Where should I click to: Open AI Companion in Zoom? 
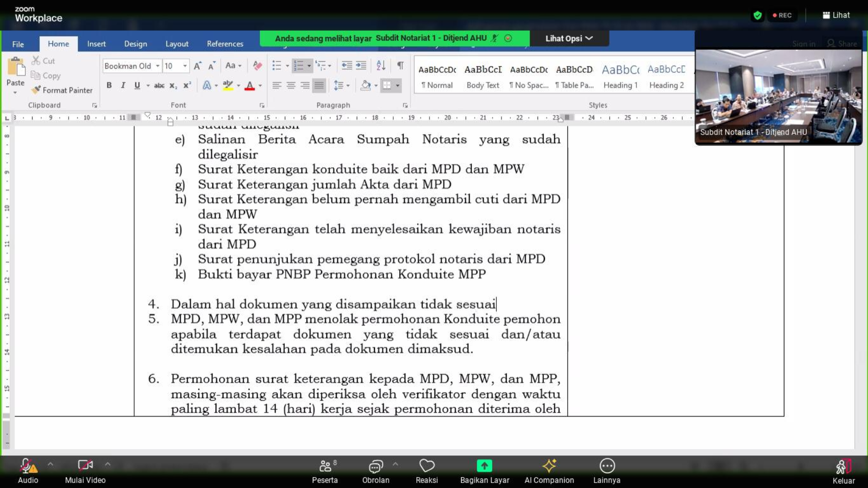click(549, 471)
